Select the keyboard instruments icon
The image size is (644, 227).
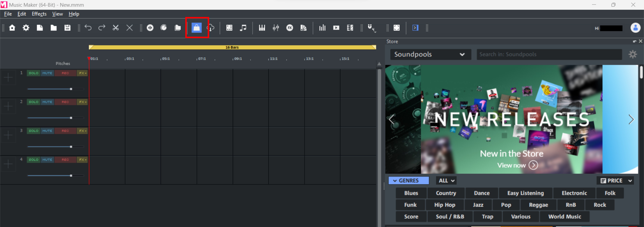[x=262, y=28]
